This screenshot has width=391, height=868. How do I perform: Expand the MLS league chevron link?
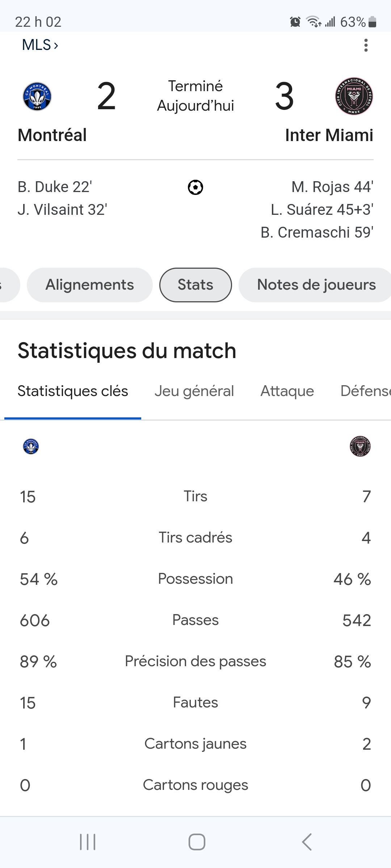pos(40,45)
